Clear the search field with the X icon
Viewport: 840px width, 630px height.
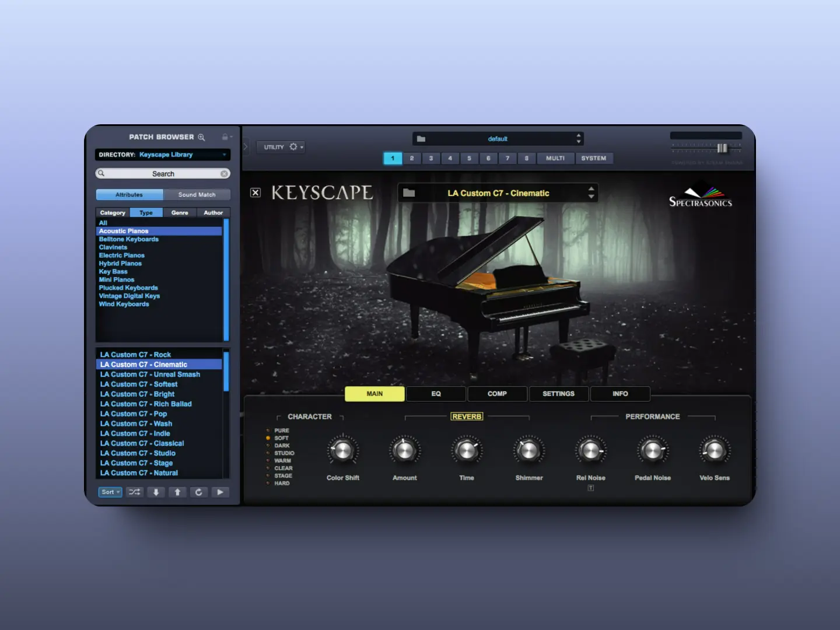pos(224,174)
